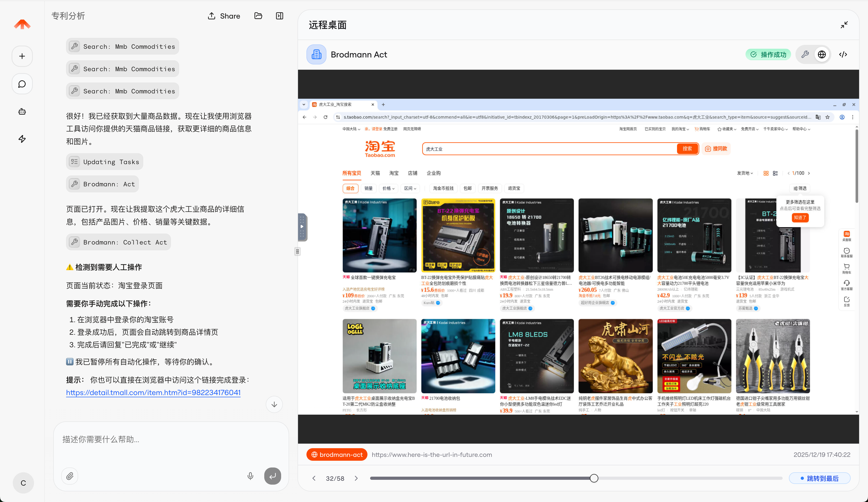Open Taobao cart icon 购物车 in right sidebar
The width and height of the screenshot is (868, 502).
point(847,268)
